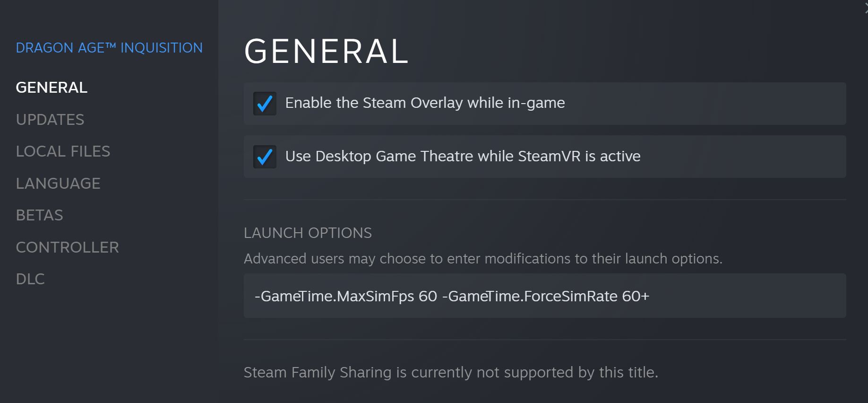Image resolution: width=868 pixels, height=403 pixels.
Task: Click the "Enable the Steam Overlay while in-game" label
Action: (425, 103)
